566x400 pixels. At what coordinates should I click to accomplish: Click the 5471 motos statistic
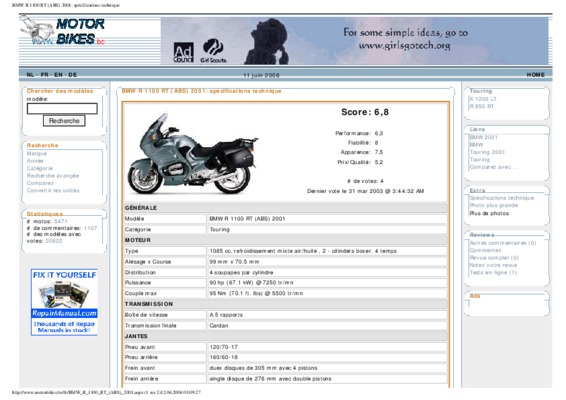tap(61, 221)
